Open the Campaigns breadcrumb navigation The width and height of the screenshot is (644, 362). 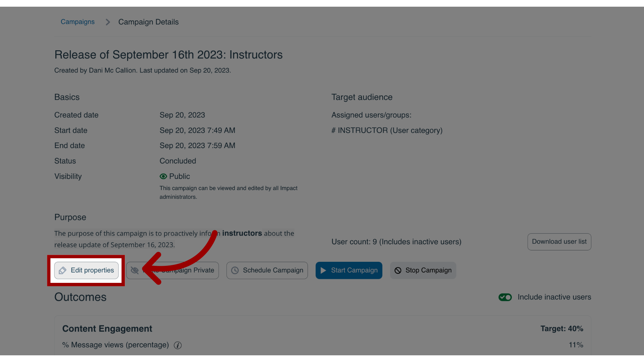(x=77, y=21)
